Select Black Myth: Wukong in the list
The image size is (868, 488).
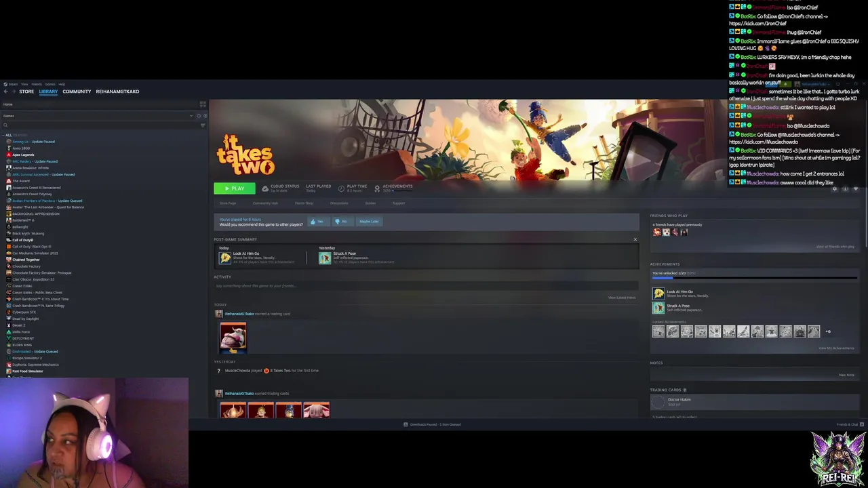point(27,233)
